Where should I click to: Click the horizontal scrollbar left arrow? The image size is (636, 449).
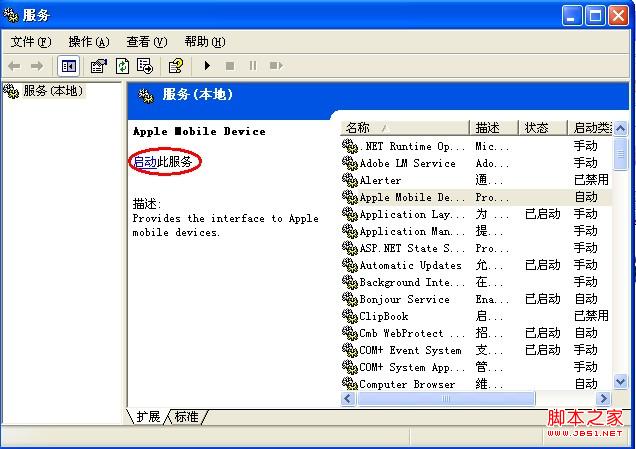pyautogui.click(x=348, y=398)
